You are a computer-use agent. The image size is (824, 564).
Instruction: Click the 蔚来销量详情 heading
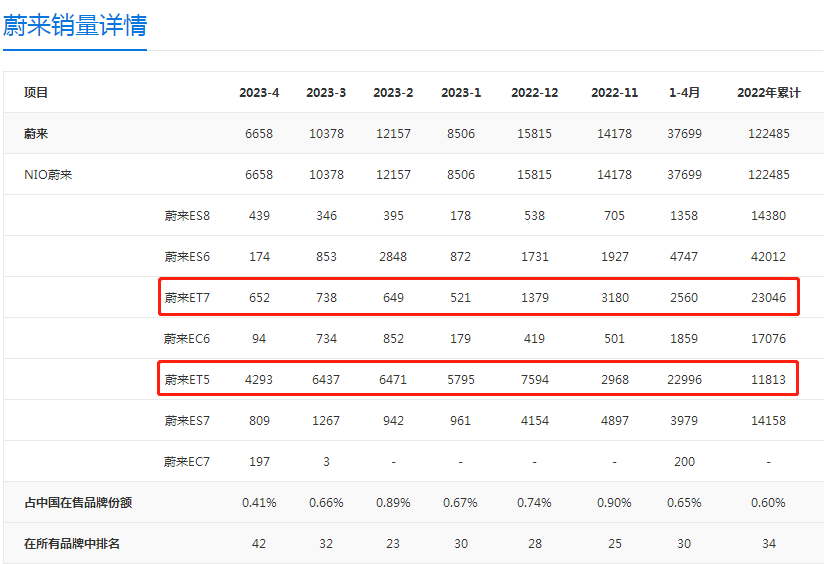pos(75,25)
